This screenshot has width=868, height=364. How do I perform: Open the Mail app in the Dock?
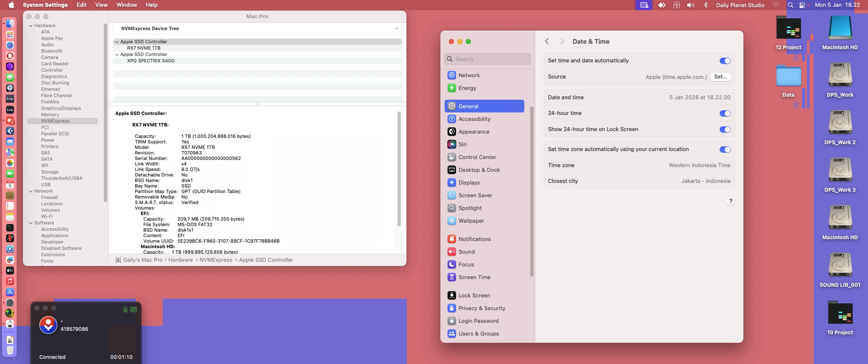[x=10, y=141]
